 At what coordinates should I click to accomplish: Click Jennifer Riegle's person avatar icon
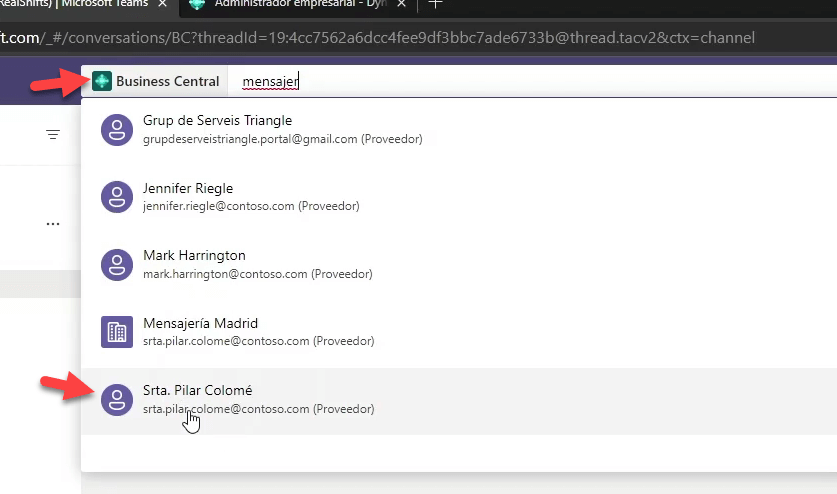[x=117, y=197]
